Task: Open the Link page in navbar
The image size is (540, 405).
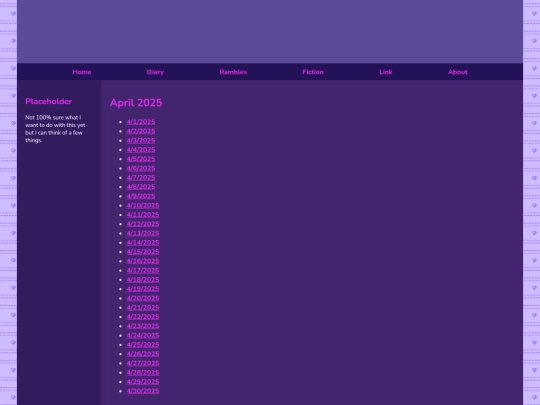Action: pos(385,72)
